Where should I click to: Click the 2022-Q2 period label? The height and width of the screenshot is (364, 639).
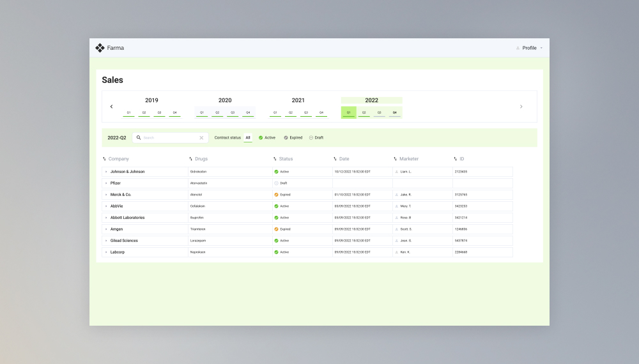(x=117, y=138)
